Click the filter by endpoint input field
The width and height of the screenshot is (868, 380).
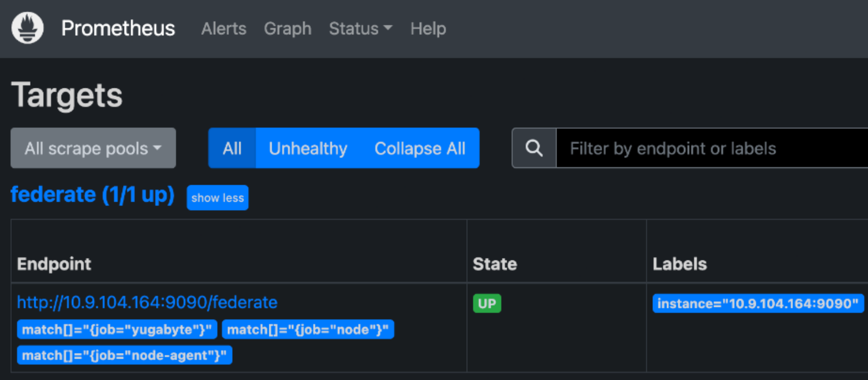(x=675, y=148)
